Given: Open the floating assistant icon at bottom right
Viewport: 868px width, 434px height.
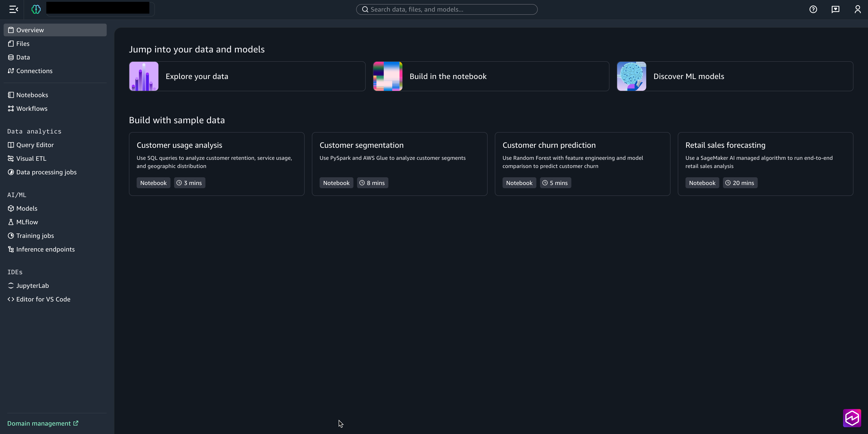Looking at the screenshot, I should (x=852, y=418).
